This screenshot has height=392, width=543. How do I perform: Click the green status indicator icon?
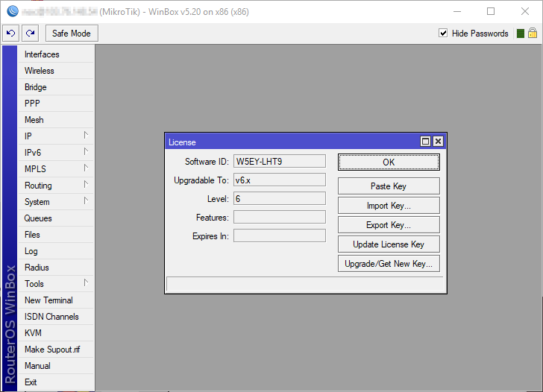pyautogui.click(x=520, y=34)
